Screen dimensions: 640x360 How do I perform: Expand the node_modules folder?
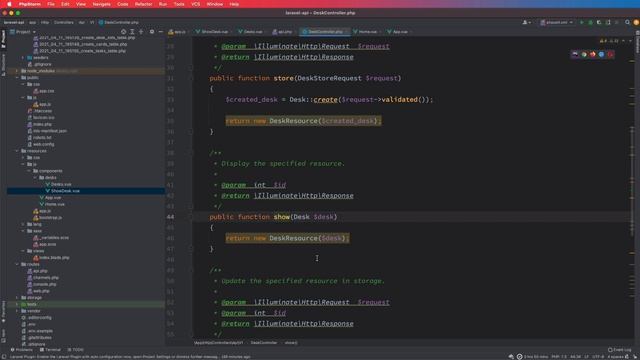click(x=17, y=71)
